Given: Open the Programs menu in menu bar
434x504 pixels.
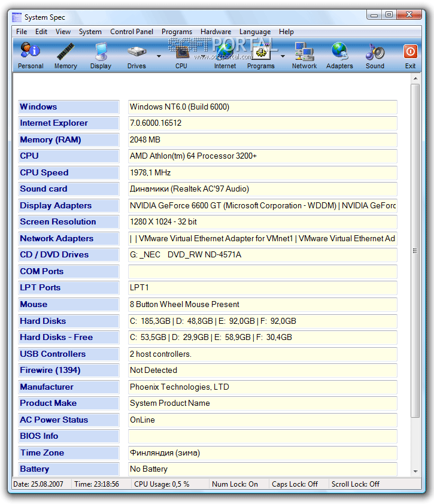Looking at the screenshot, I should (x=177, y=32).
